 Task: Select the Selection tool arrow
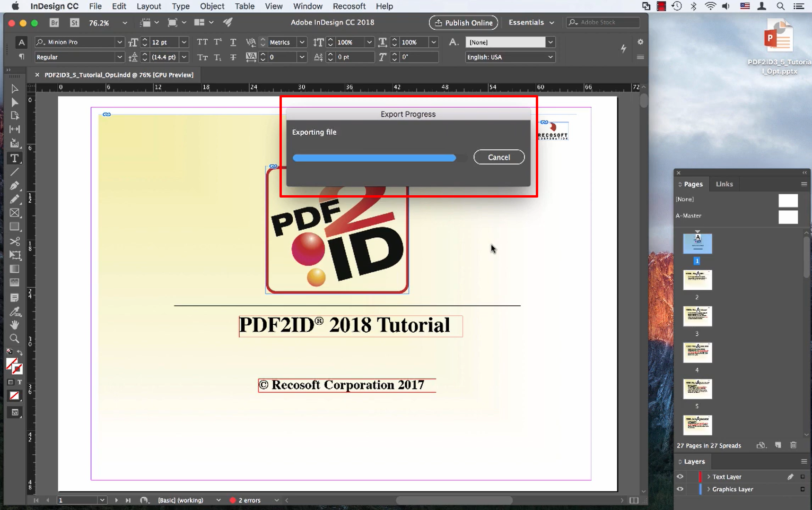point(15,89)
